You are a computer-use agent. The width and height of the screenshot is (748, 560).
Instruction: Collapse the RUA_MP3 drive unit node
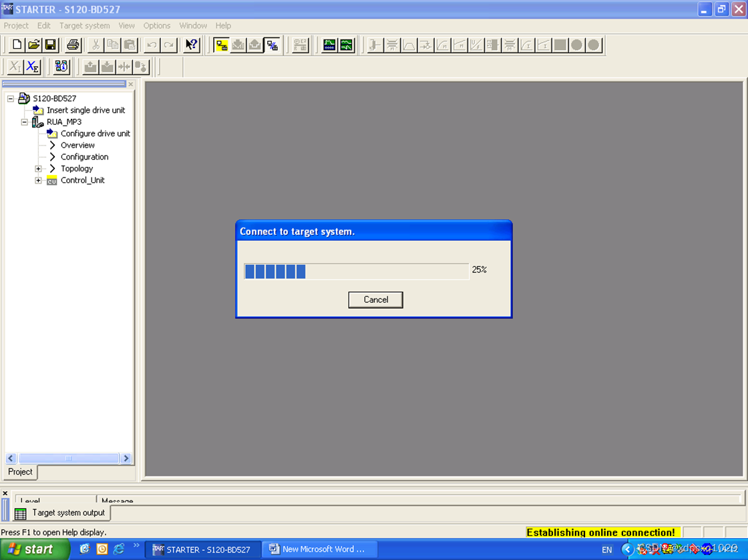pyautogui.click(x=24, y=122)
